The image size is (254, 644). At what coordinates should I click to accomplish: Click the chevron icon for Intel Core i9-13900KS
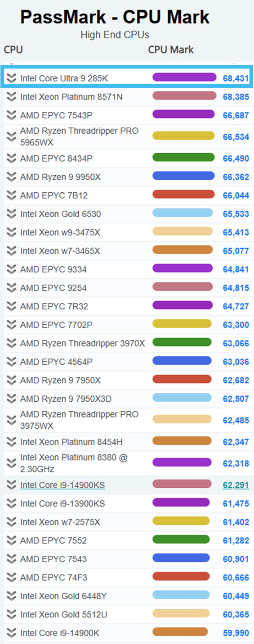[12, 503]
